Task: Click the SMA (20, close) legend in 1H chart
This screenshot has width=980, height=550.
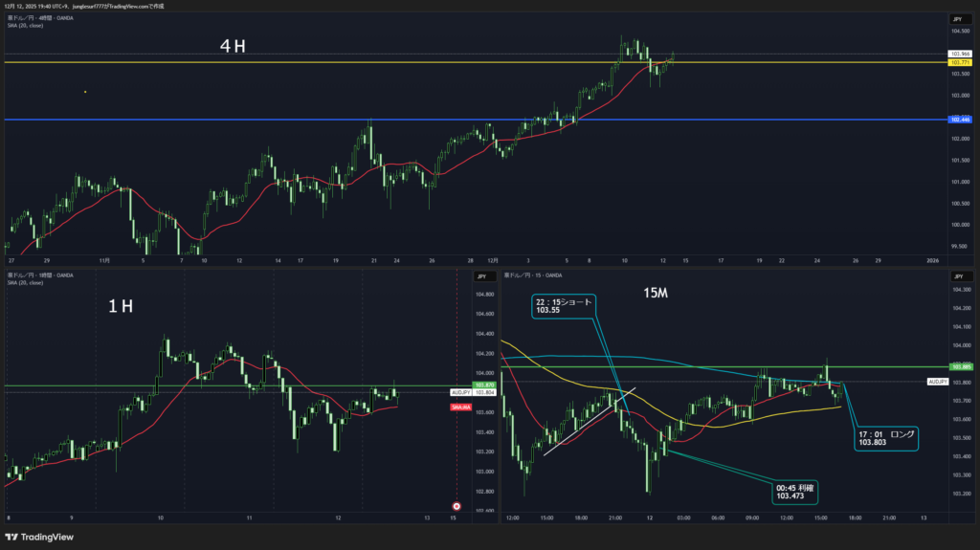Action: [x=24, y=283]
